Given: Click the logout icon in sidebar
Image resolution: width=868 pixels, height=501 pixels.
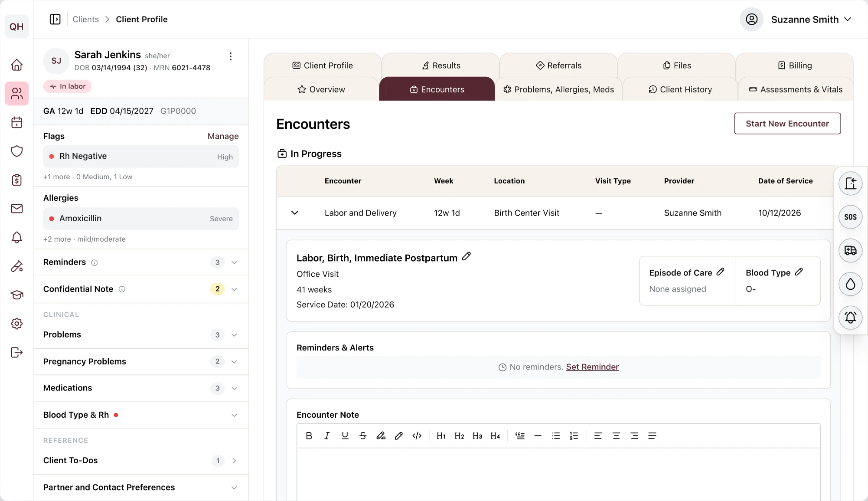Looking at the screenshot, I should point(17,352).
